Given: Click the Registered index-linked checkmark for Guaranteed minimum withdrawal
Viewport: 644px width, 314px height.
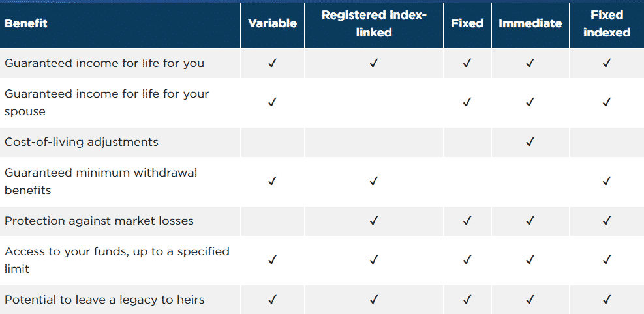Looking at the screenshot, I should tap(373, 180).
